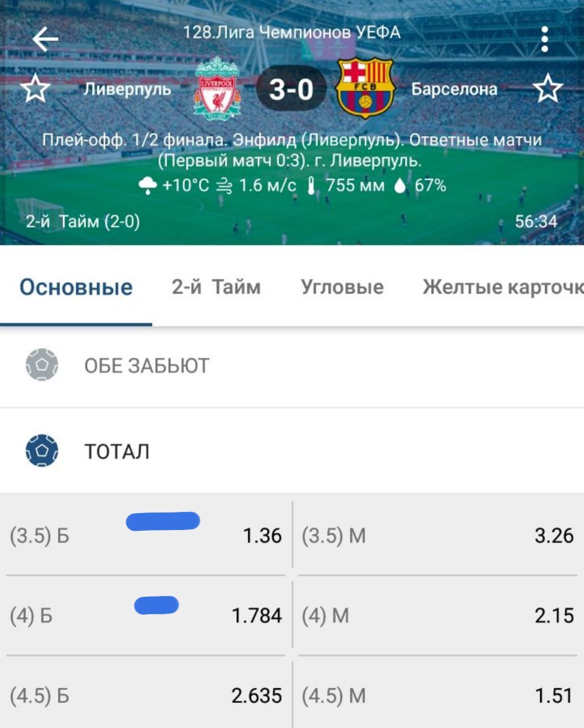584x728 pixels.
Task: Collapse the ТОТАЛ section
Action: coord(117,452)
